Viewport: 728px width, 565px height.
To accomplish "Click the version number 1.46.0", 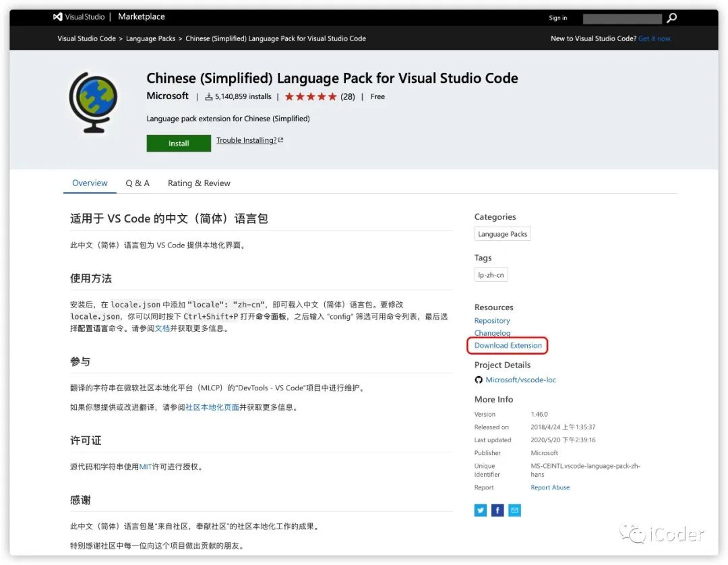I will (539, 414).
